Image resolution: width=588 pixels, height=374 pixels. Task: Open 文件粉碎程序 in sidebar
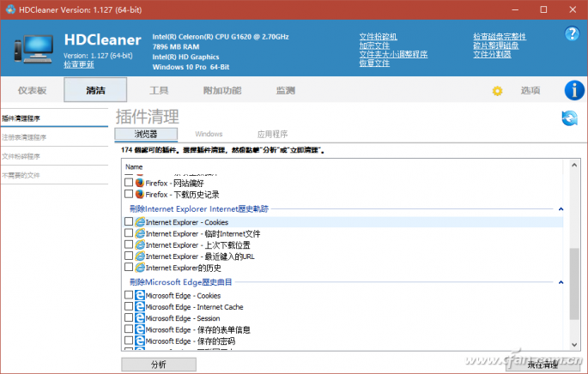tap(54, 156)
